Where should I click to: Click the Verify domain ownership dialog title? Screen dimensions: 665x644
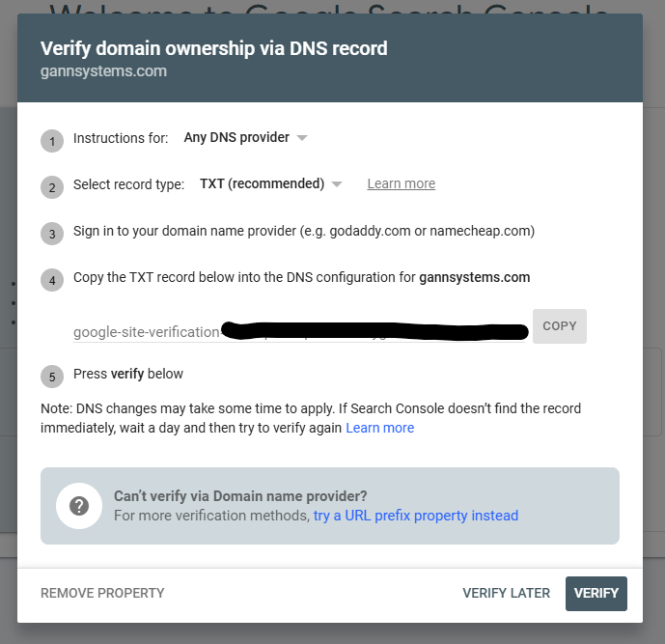pyautogui.click(x=214, y=48)
